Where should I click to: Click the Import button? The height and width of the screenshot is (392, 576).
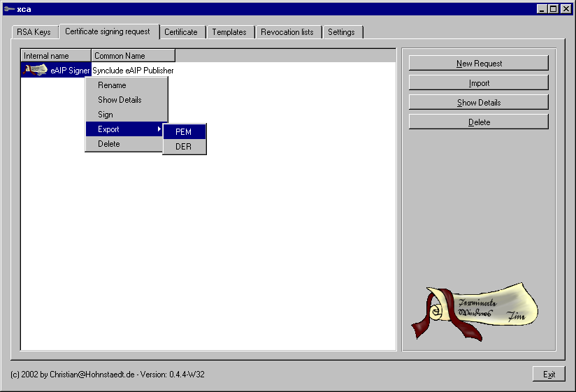479,83
